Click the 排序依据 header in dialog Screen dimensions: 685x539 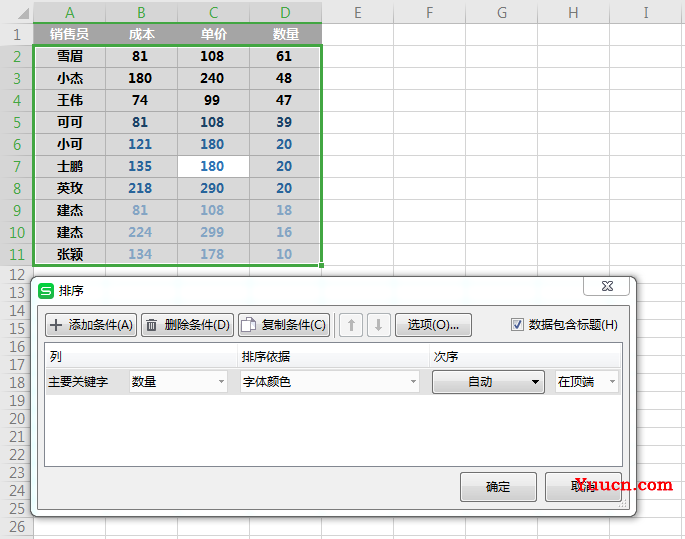click(x=333, y=357)
